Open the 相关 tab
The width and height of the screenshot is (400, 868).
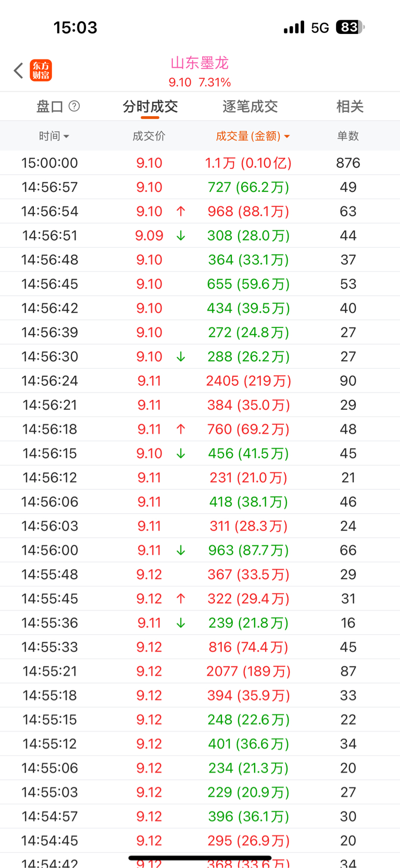tap(349, 106)
